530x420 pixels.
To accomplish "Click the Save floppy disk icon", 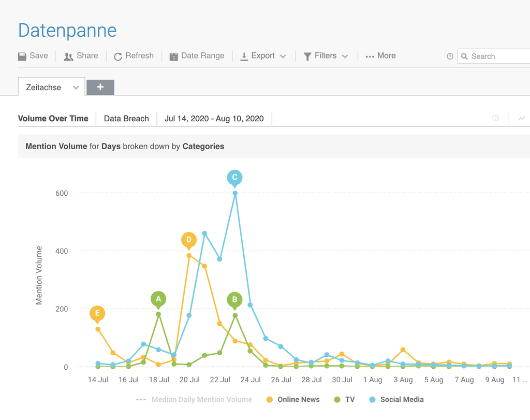I will click(x=22, y=56).
